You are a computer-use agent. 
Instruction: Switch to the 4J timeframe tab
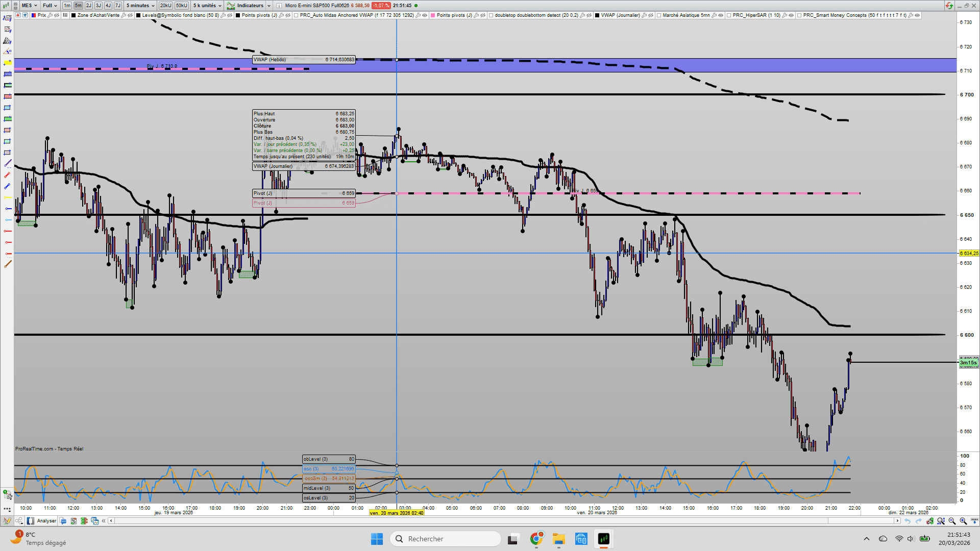pos(108,6)
